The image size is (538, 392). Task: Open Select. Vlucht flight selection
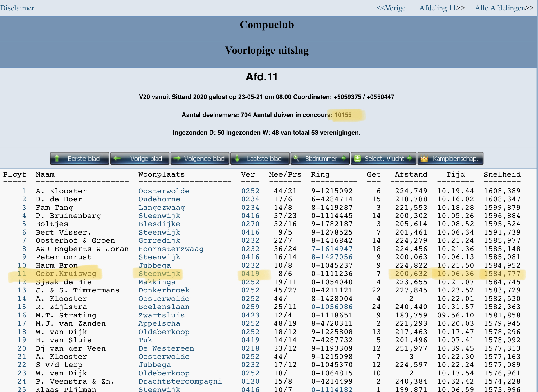point(384,158)
